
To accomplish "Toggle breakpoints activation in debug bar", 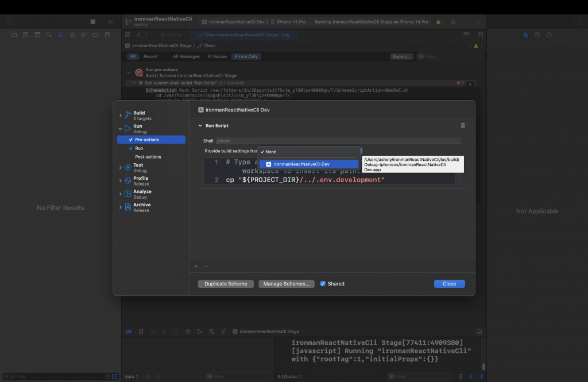I will point(129,331).
